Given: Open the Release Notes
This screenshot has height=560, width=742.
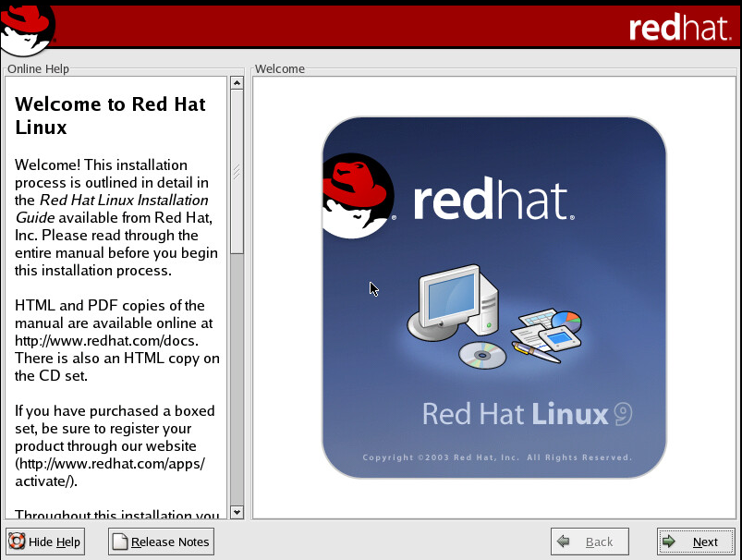Looking at the screenshot, I should click(162, 542).
